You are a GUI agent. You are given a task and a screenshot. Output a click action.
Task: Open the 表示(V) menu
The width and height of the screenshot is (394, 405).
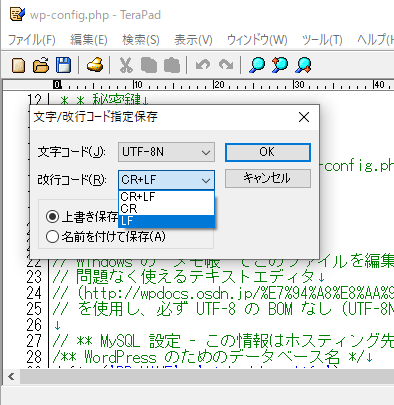(x=193, y=40)
